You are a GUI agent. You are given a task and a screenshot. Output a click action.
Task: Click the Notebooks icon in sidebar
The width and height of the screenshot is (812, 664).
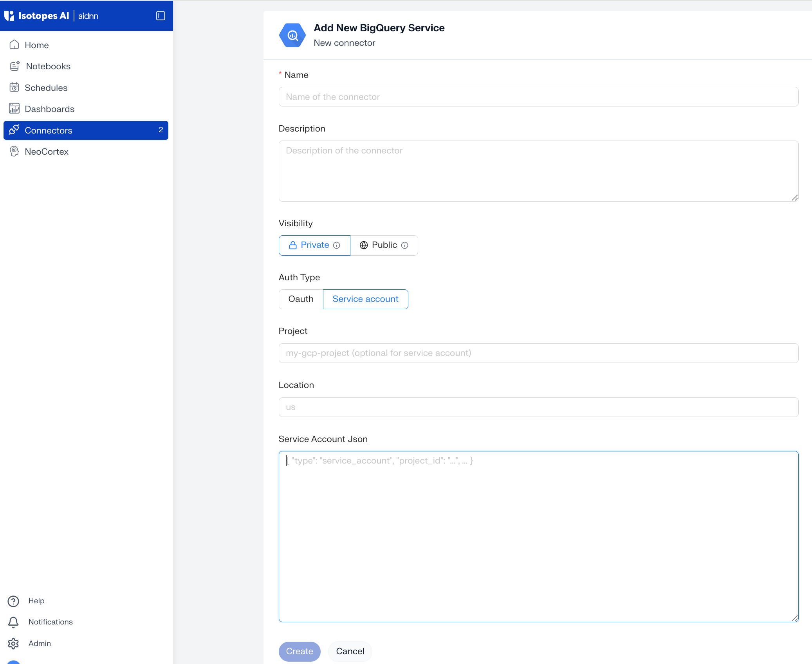(15, 66)
